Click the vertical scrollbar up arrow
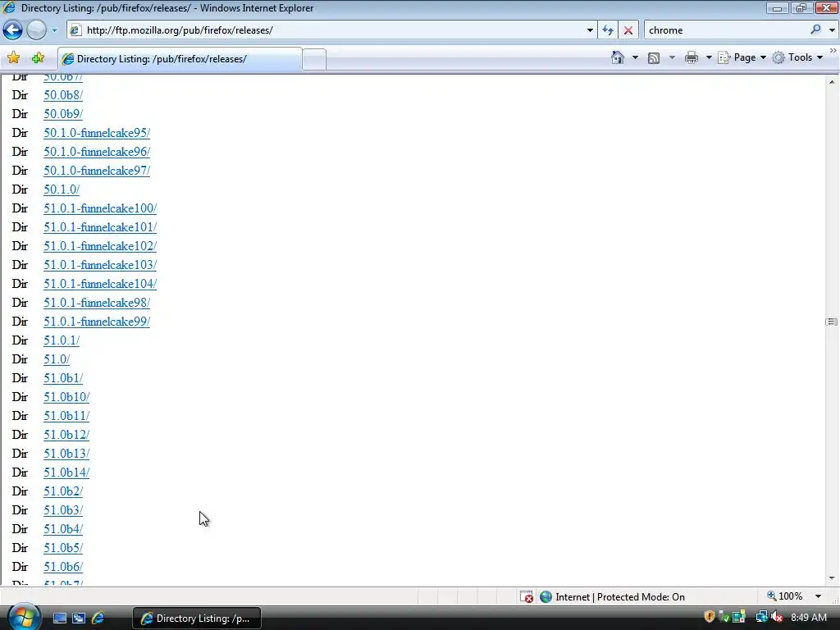Image resolution: width=840 pixels, height=630 pixels. pos(832,82)
